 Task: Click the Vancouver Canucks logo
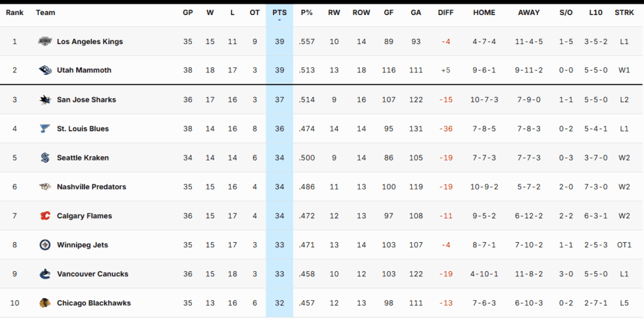45,274
